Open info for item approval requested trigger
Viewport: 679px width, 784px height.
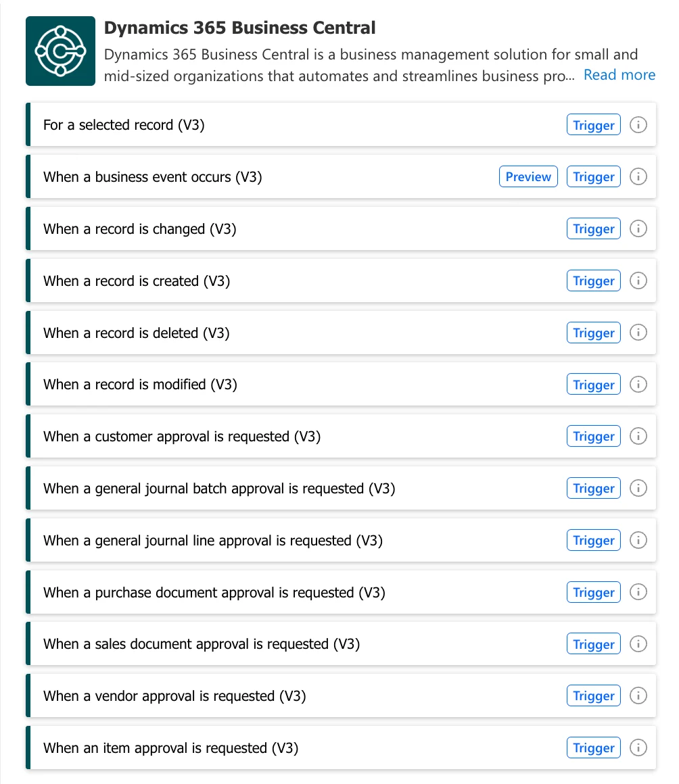click(638, 748)
